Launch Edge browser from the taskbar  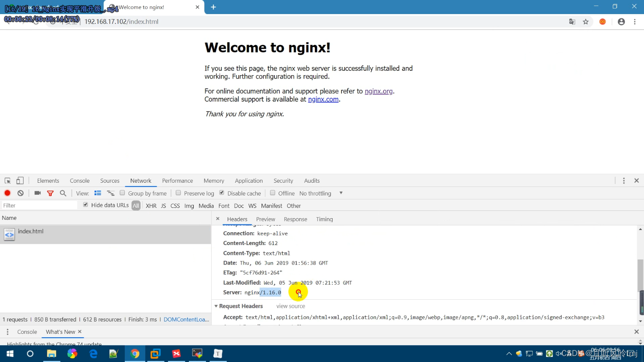93,353
